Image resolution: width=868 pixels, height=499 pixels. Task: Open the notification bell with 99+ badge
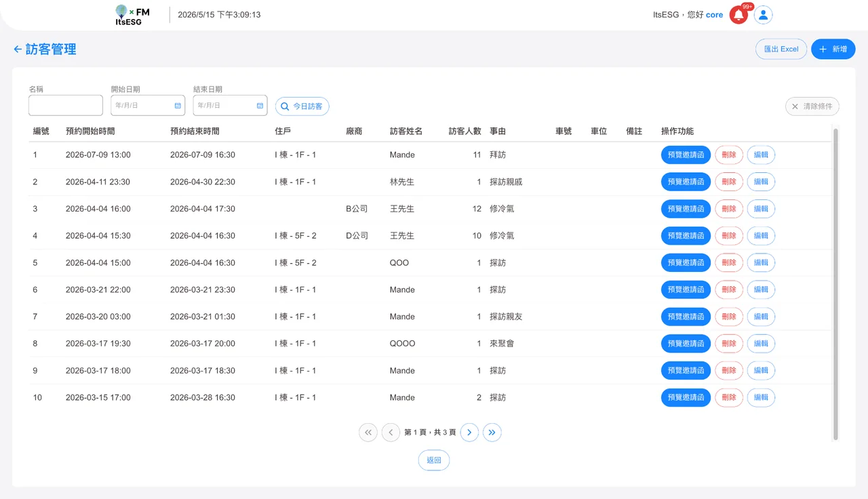tap(738, 15)
